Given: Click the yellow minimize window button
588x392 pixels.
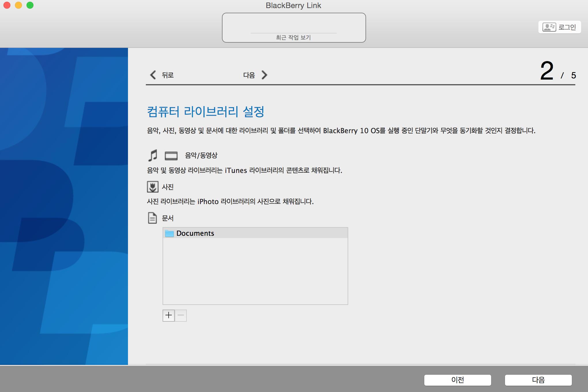Looking at the screenshot, I should pyautogui.click(x=18, y=5).
